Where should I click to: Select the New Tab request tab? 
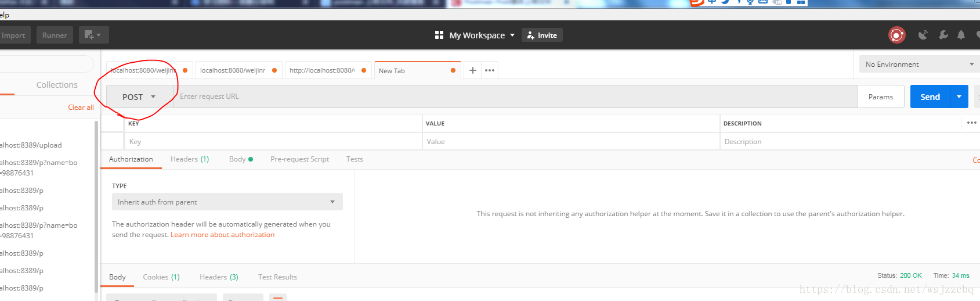click(x=417, y=70)
